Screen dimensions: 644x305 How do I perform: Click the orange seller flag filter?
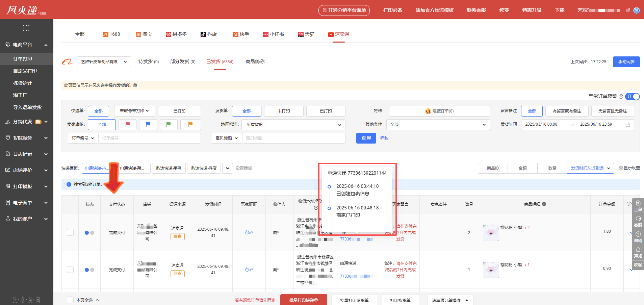(x=190, y=124)
